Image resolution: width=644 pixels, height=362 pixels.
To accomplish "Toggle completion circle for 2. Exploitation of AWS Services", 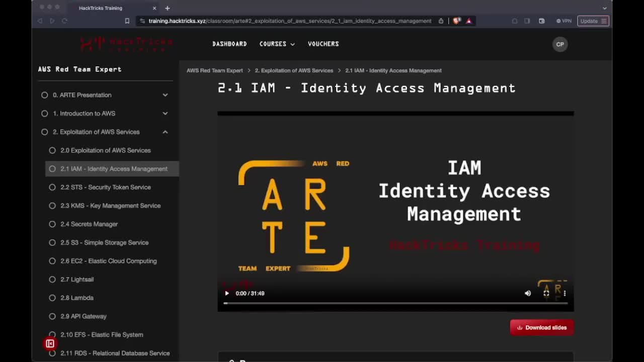I will (x=44, y=132).
